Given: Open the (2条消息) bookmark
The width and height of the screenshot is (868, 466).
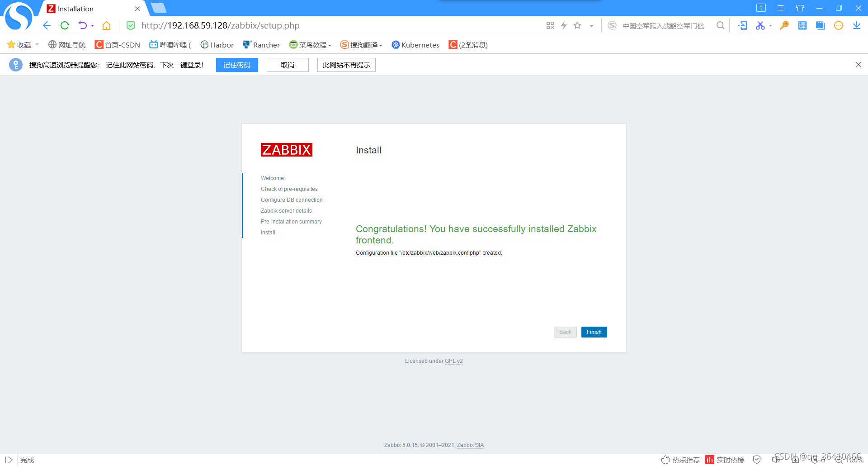Looking at the screenshot, I should tap(468, 45).
